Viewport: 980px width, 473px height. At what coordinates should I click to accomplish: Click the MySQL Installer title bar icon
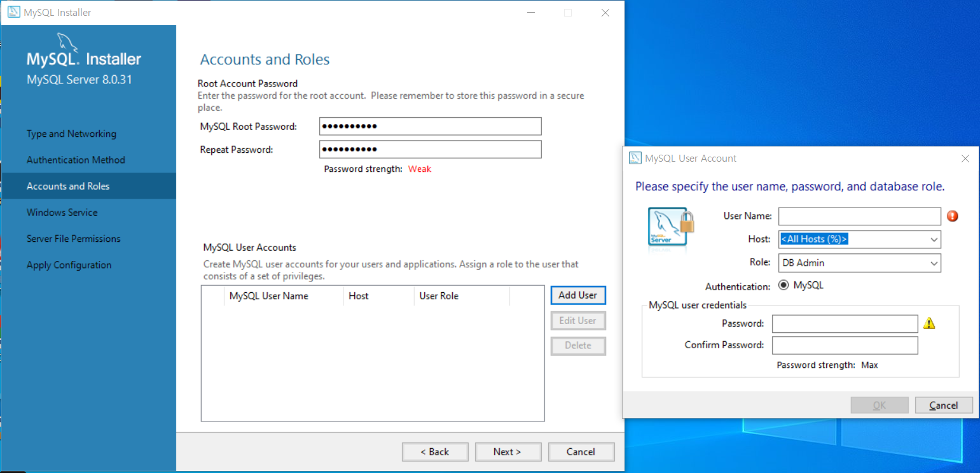click(x=13, y=13)
